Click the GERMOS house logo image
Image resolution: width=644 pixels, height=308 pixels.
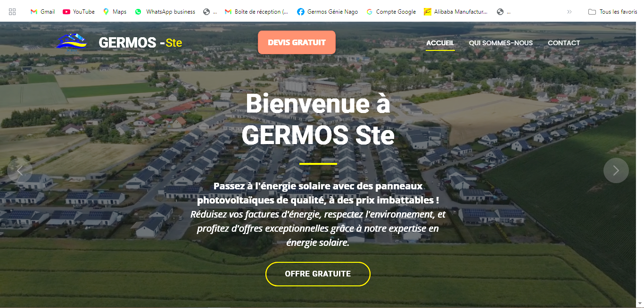pyautogui.click(x=72, y=41)
